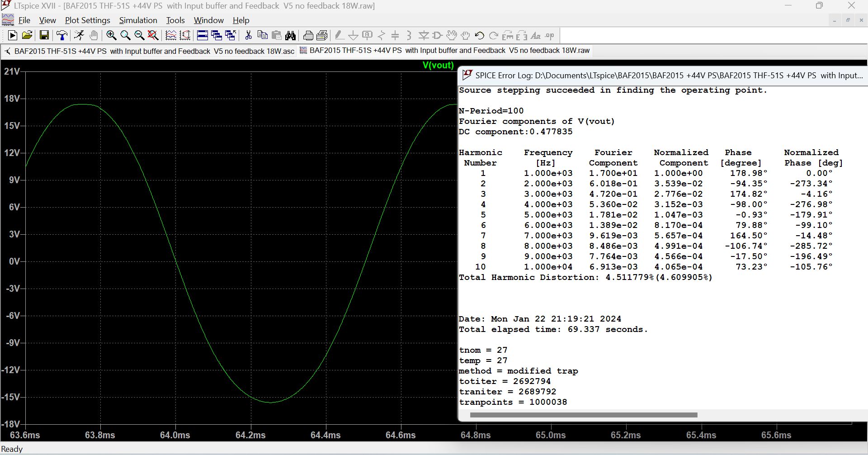Screen dimensions: 868x455
Task: Click the Diode symbol icon
Action: coord(424,35)
